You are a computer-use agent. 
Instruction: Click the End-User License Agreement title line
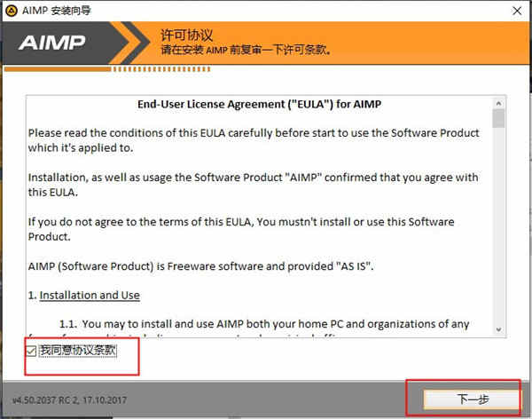tap(259, 104)
